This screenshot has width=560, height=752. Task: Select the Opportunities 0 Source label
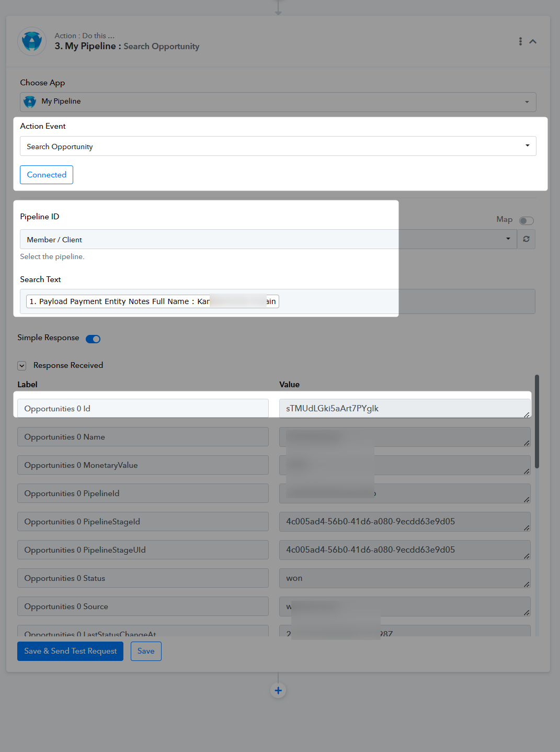tap(143, 607)
